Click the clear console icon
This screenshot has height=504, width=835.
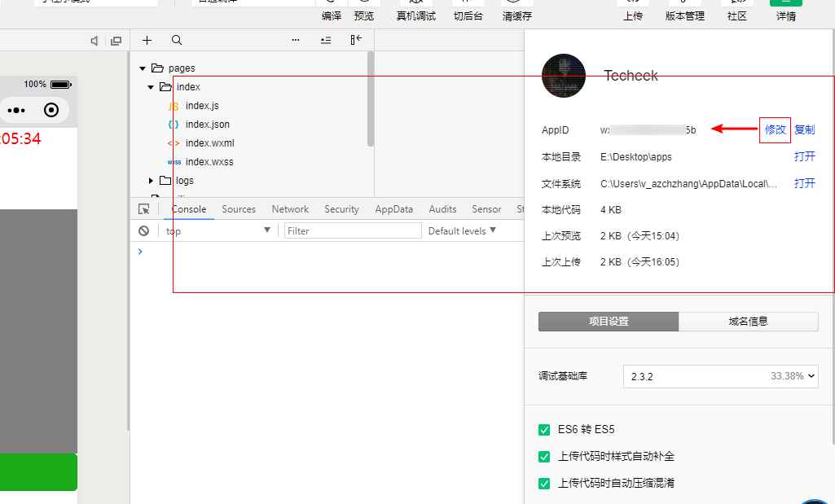point(143,231)
